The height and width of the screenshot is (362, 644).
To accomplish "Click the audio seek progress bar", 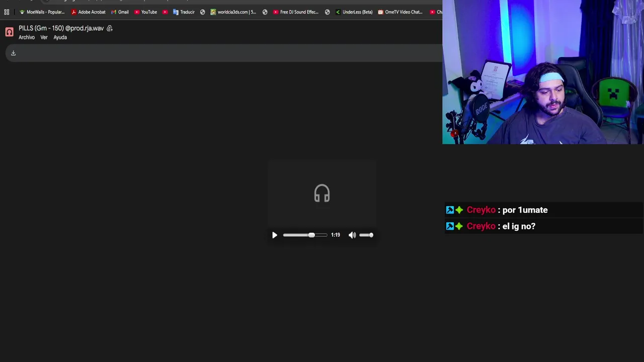I will 305,235.
